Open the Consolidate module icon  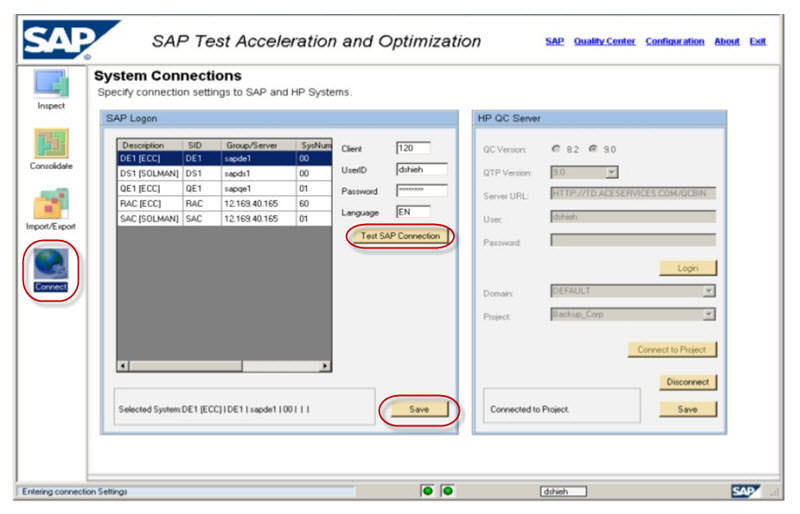pos(52,141)
